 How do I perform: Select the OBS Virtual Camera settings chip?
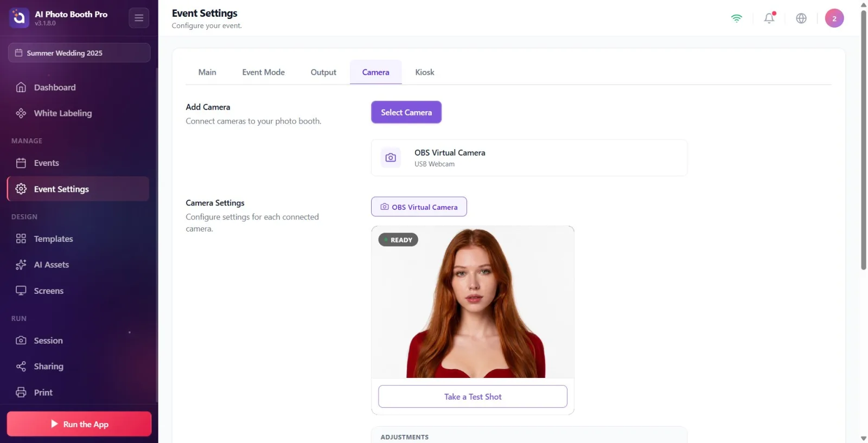(x=419, y=207)
